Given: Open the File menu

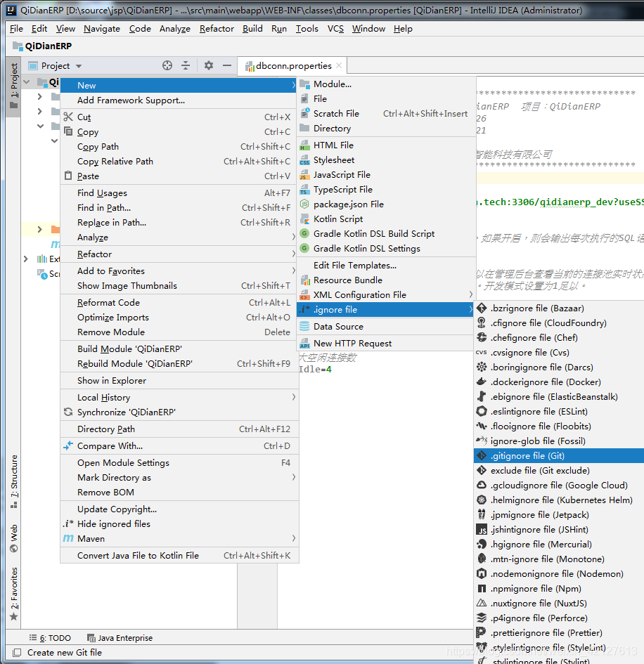Looking at the screenshot, I should click(16, 28).
